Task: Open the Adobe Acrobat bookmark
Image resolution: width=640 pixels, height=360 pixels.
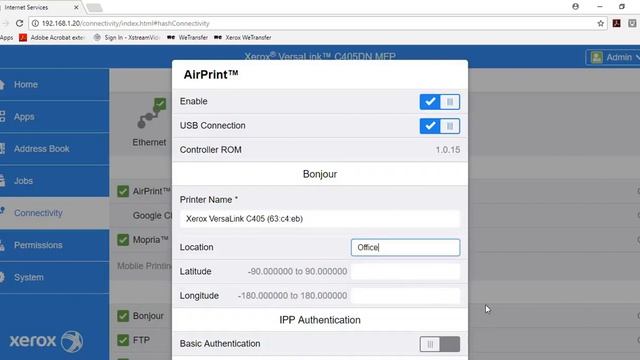Action: [x=52, y=38]
